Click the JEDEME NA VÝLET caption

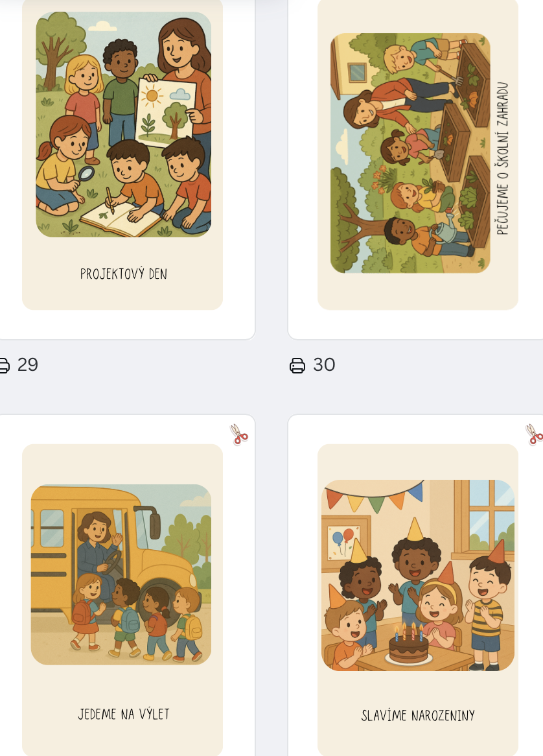tap(124, 714)
